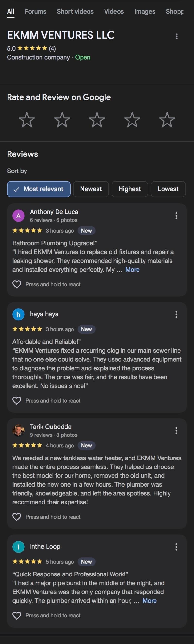Open three-dot menu on Anthony De Luca's review
The image size is (194, 644).
pyautogui.click(x=176, y=216)
